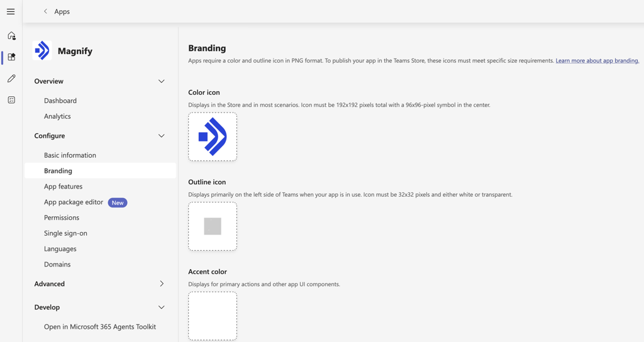
Task: Open the checklist icon in left rail
Action: [11, 100]
